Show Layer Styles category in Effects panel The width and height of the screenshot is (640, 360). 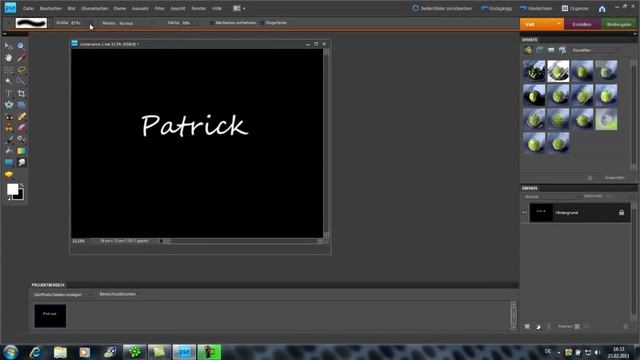click(x=540, y=50)
